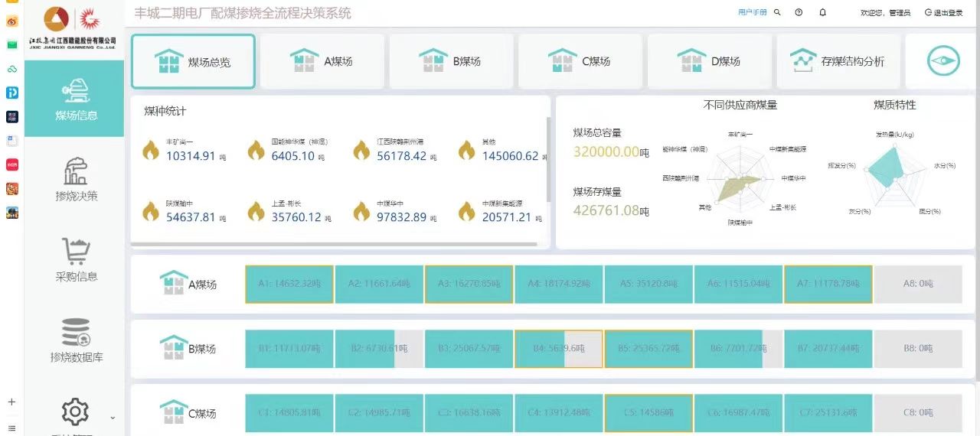
Task: Select 煤场信息 in the sidebar
Action: (x=76, y=99)
